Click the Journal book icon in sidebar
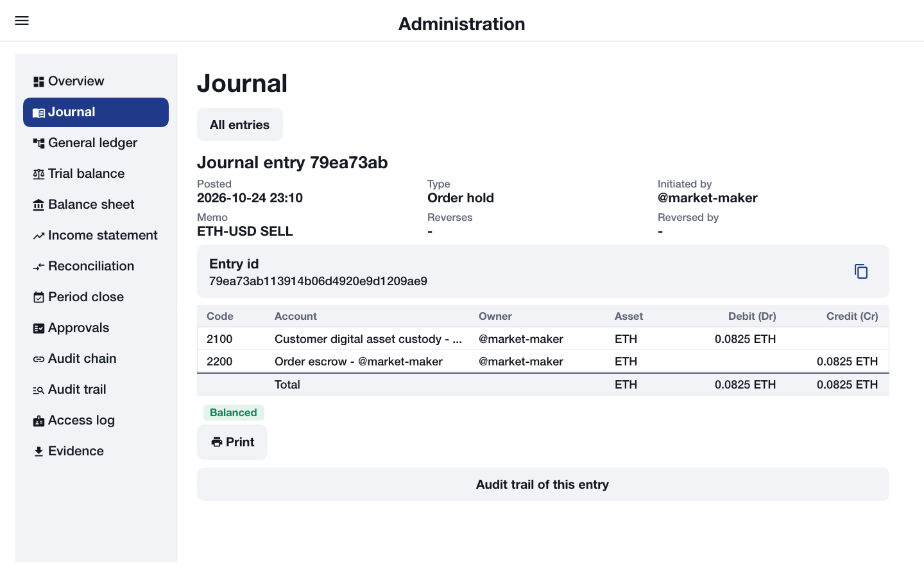Image resolution: width=924 pixels, height=578 pixels. point(38,112)
